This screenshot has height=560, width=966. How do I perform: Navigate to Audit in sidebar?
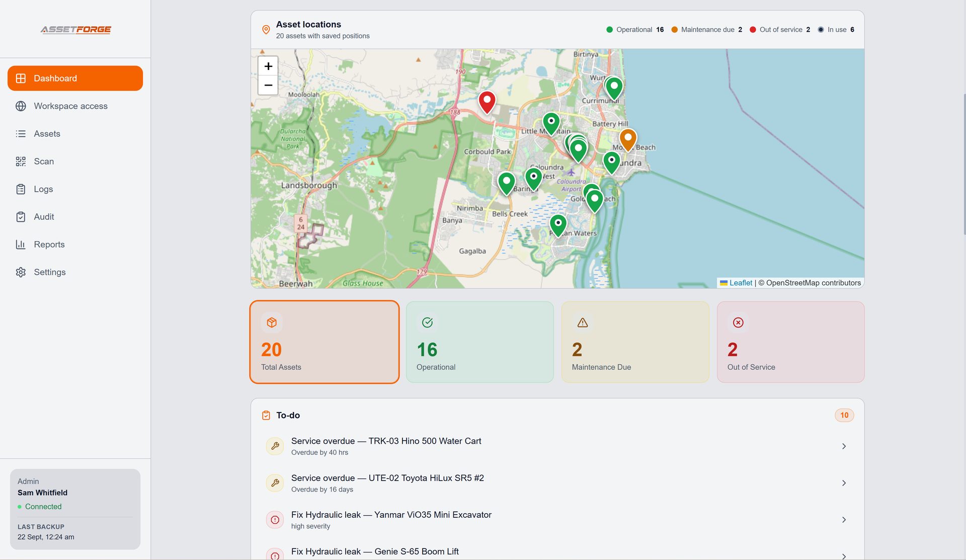(x=75, y=216)
